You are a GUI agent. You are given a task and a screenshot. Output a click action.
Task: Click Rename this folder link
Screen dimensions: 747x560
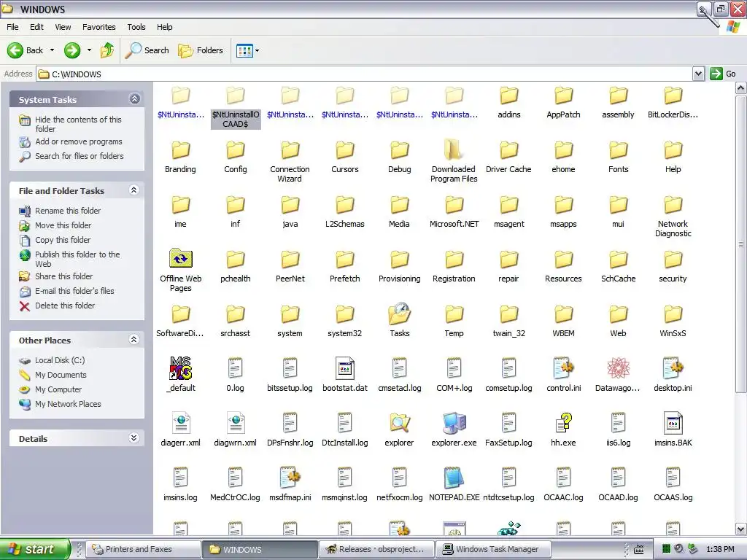coord(68,211)
